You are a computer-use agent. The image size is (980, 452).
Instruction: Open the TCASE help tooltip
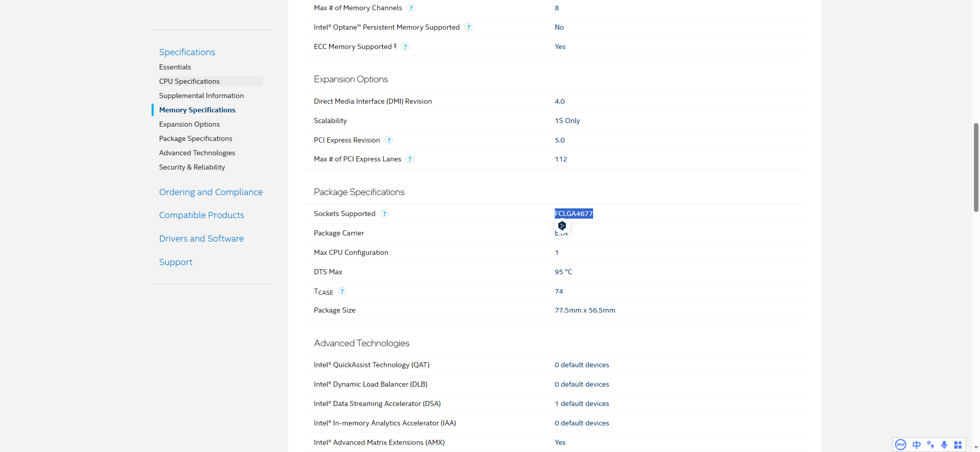coord(342,292)
